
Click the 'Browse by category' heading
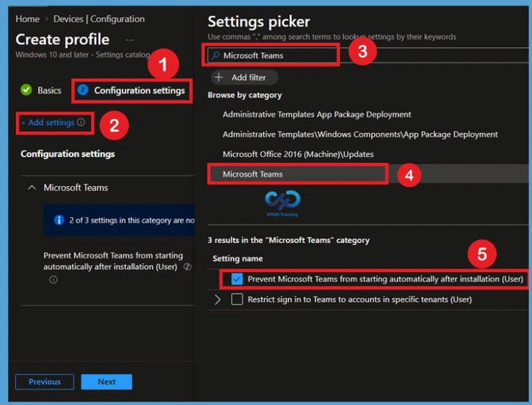pyautogui.click(x=244, y=95)
